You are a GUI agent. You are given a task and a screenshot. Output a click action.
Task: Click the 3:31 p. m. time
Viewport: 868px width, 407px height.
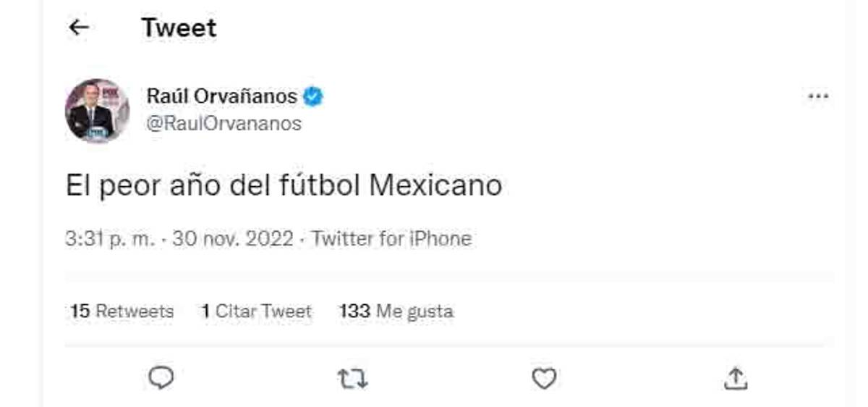pyautogui.click(x=109, y=239)
